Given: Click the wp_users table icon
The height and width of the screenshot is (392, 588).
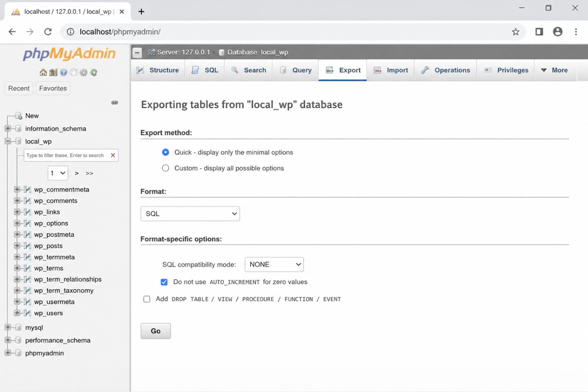Looking at the screenshot, I should [28, 313].
